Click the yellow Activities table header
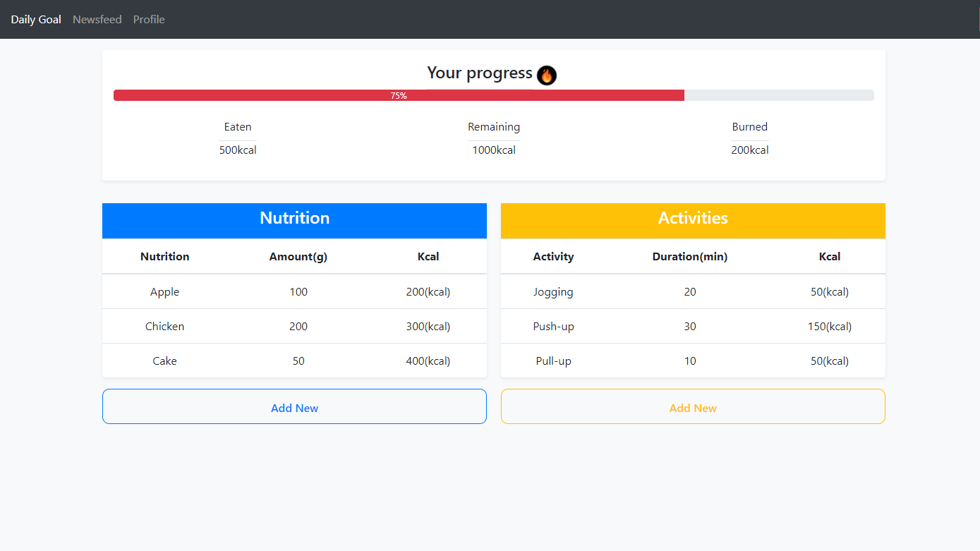The width and height of the screenshot is (980, 551). [x=693, y=219]
